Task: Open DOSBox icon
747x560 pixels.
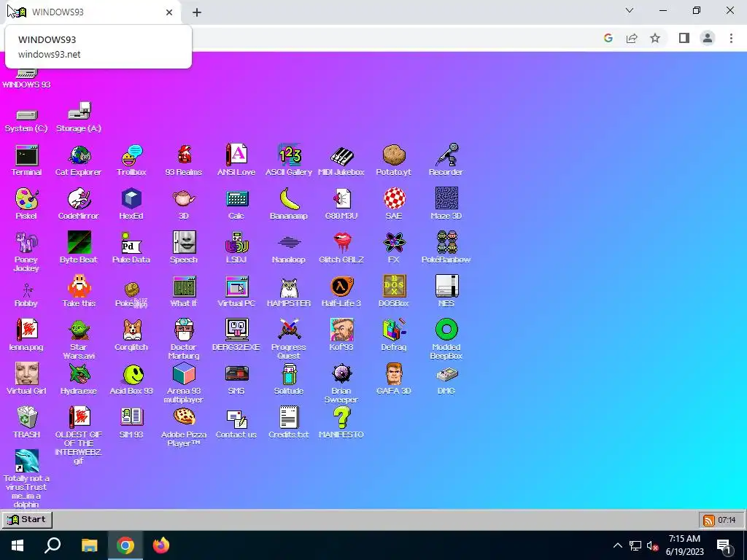Action: pyautogui.click(x=393, y=287)
